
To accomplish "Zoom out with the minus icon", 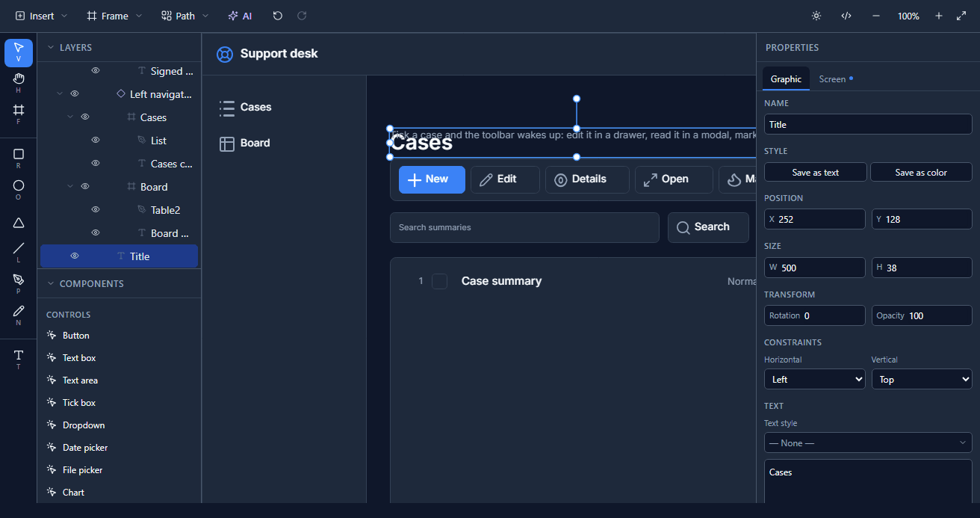I will (876, 16).
